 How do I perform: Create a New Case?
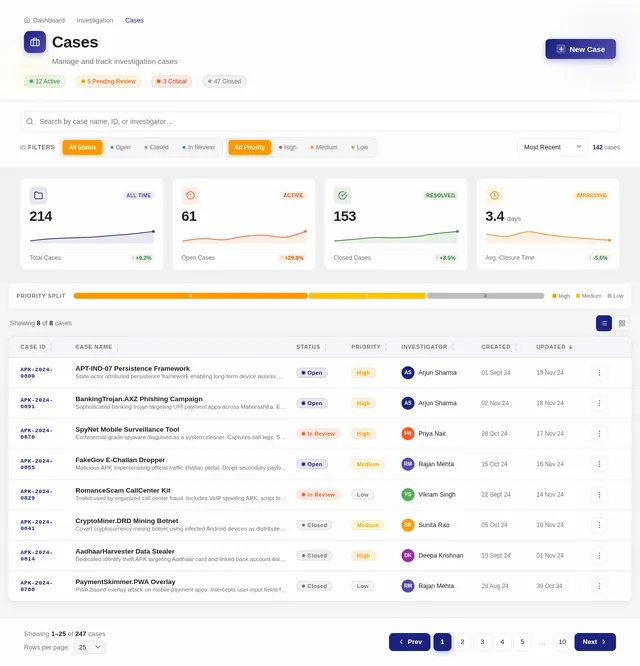[x=581, y=49]
